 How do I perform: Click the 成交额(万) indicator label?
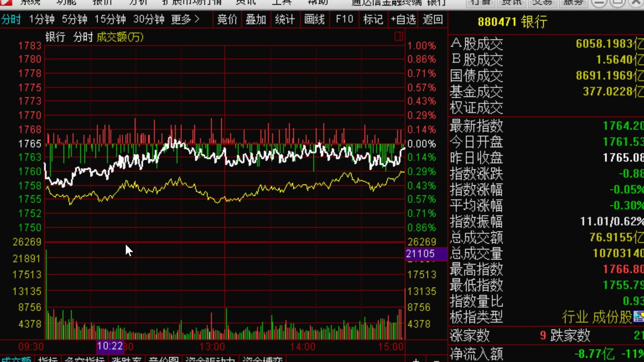[x=120, y=37]
